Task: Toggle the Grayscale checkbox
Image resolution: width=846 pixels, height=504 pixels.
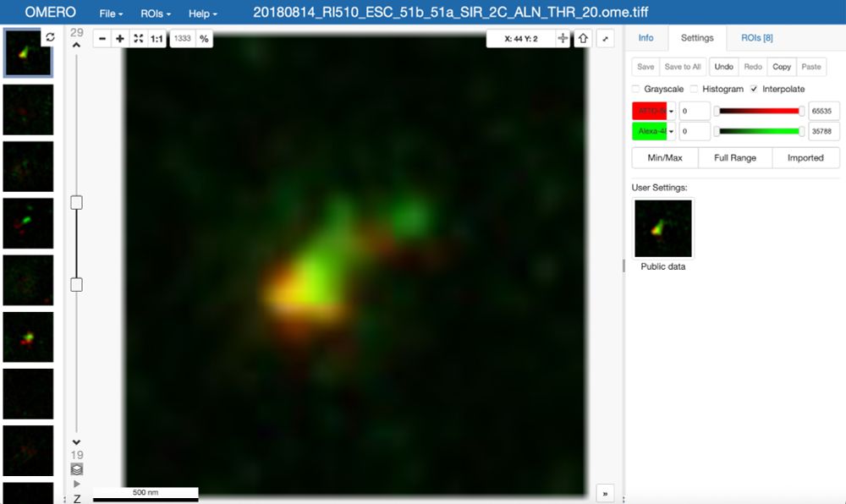Action: point(635,89)
